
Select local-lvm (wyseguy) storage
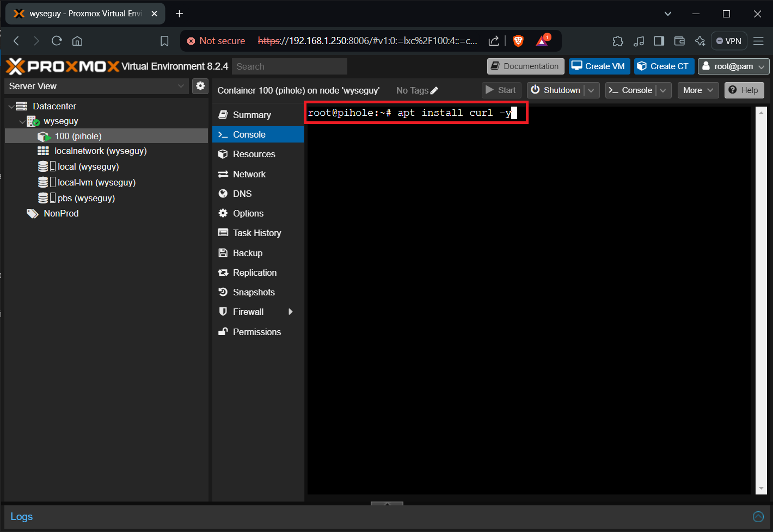point(107,182)
